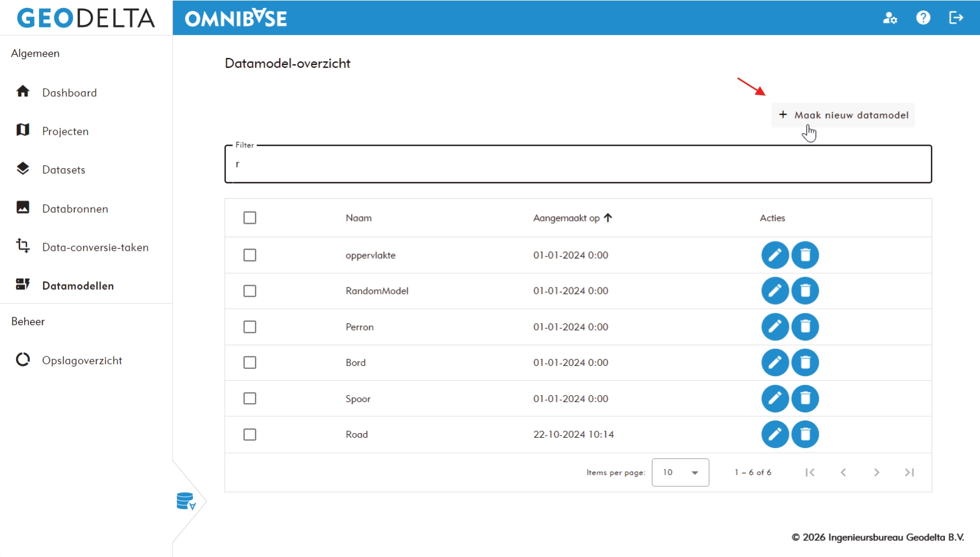Delete the Perron datamodel using trash icon
The image size is (980, 557).
click(x=805, y=327)
